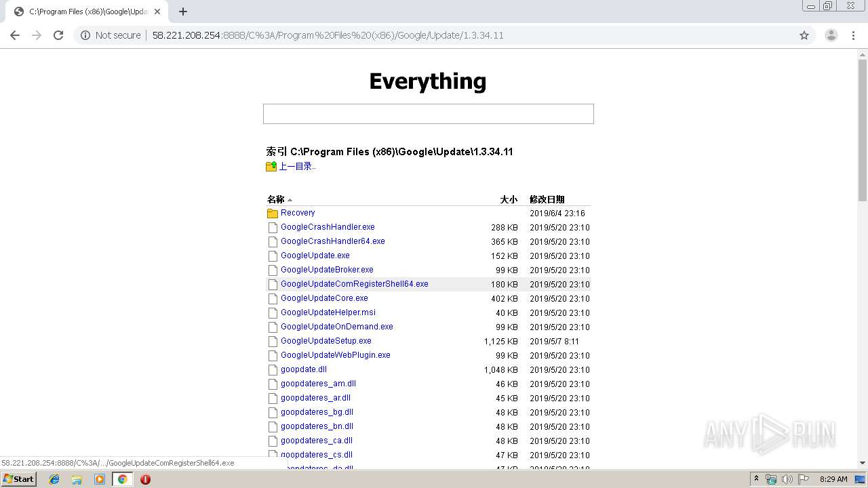
Task: Click the volume tray icon
Action: click(x=787, y=479)
